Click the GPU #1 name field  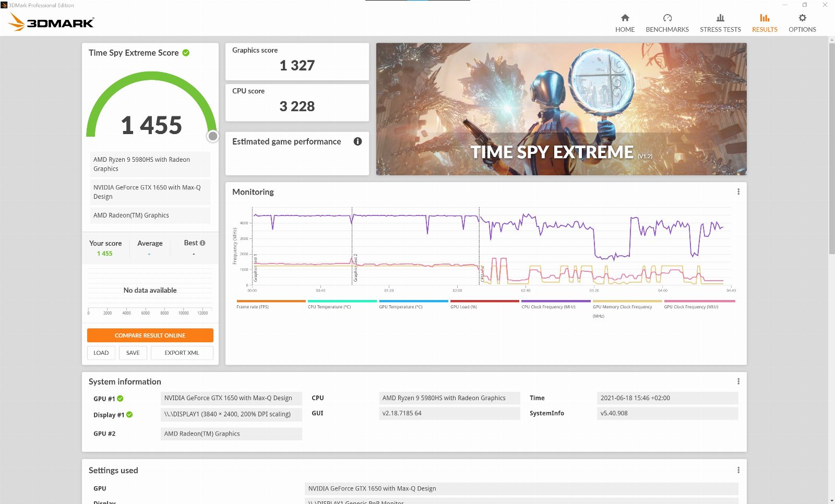click(231, 398)
